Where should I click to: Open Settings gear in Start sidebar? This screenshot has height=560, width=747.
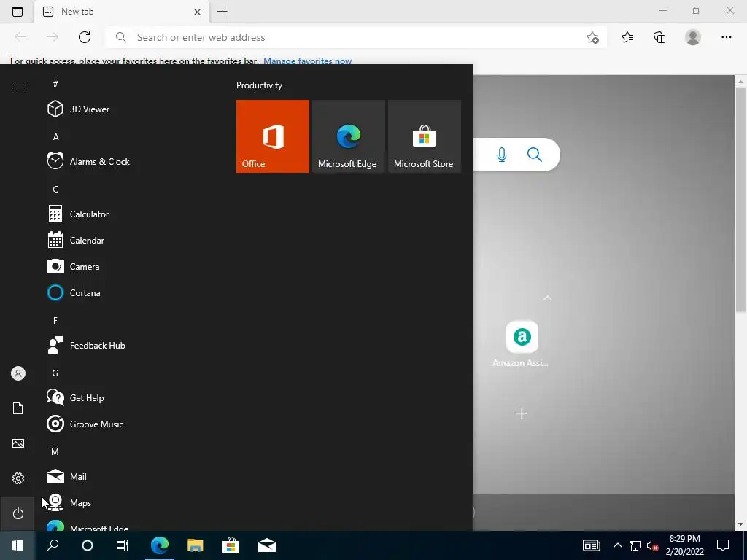[18, 478]
